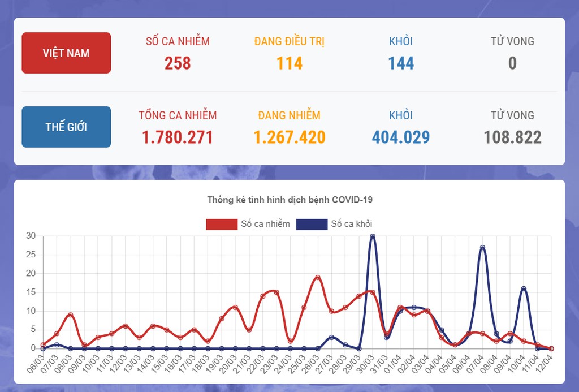Click the red legend color box

(221, 224)
